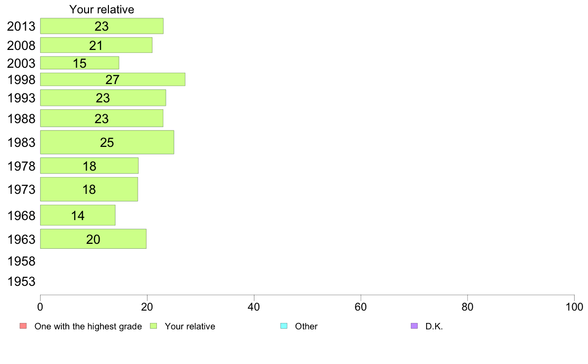Select the 1963 bar showing 20
The width and height of the screenshot is (588, 364).
coord(93,239)
